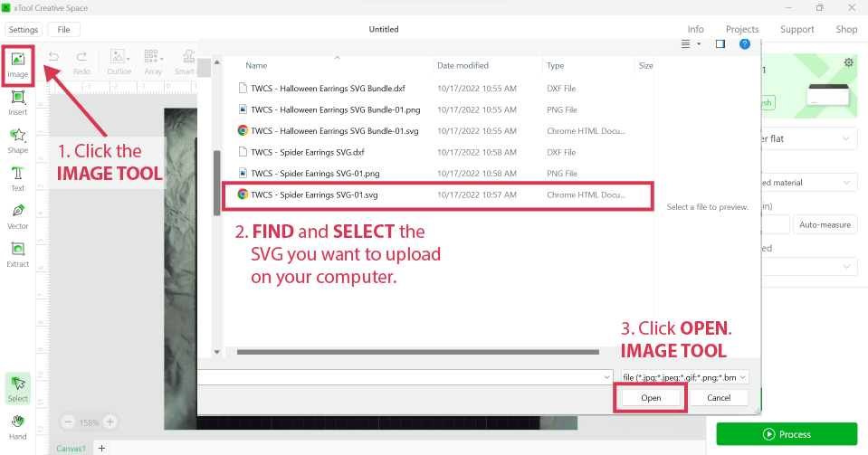Click the vertical scrollbar down arrow
Screen dimensions: 868x455
[x=217, y=352]
